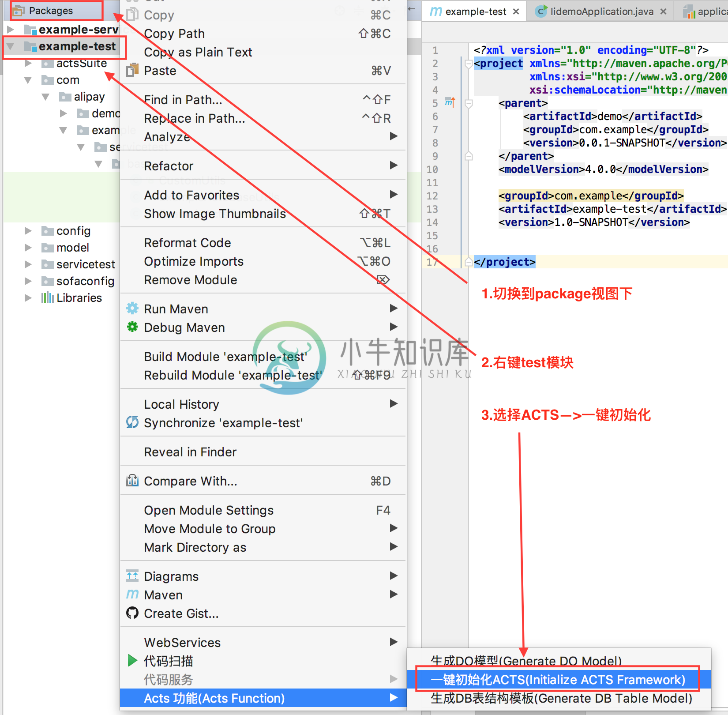Viewport: 728px width, 715px height.
Task: Select 一键初始化ACTS(Initialize ACTS Framework)
Action: coord(559,680)
